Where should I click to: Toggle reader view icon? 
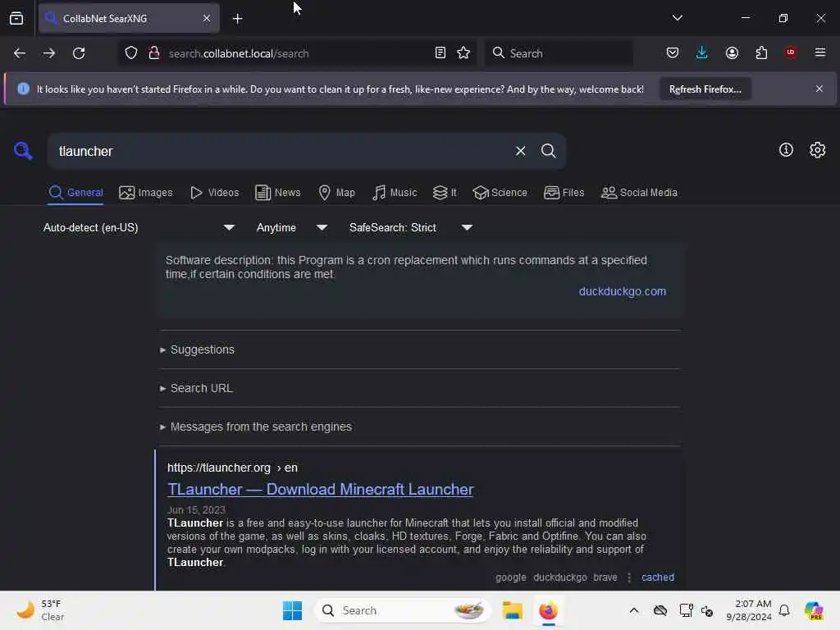click(440, 52)
